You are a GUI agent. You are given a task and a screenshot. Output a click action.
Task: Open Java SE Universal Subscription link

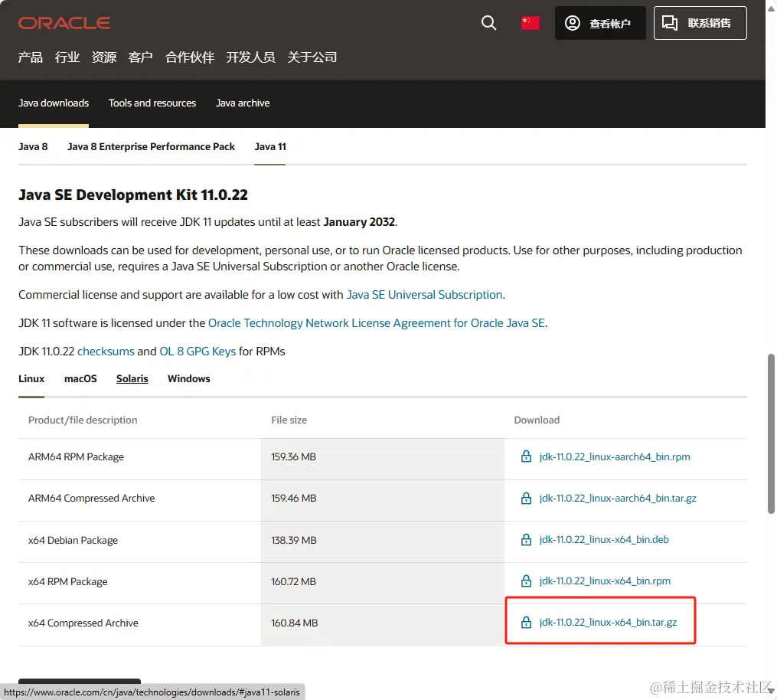[x=425, y=295]
